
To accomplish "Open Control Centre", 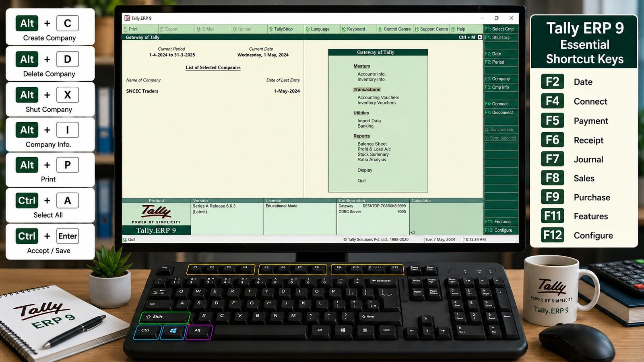I will (x=395, y=29).
